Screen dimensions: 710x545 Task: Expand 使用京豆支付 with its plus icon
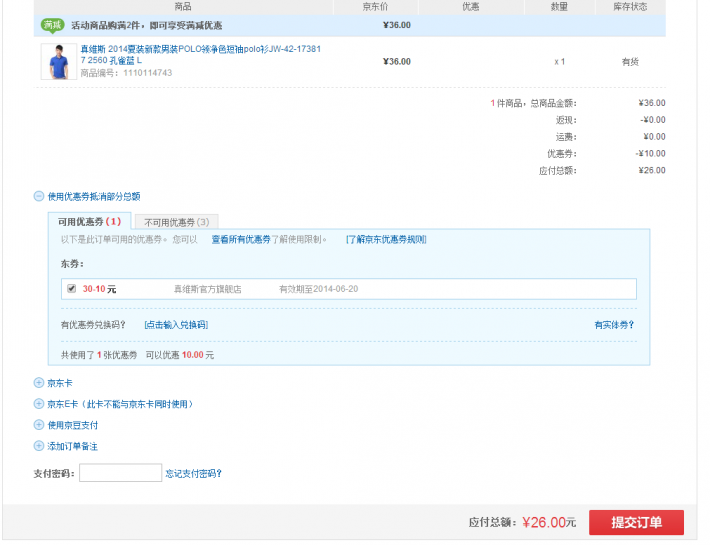39,425
